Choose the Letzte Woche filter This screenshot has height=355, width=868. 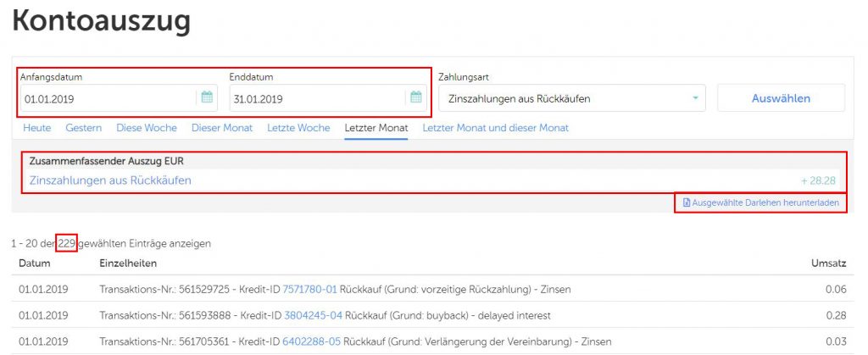(x=298, y=128)
